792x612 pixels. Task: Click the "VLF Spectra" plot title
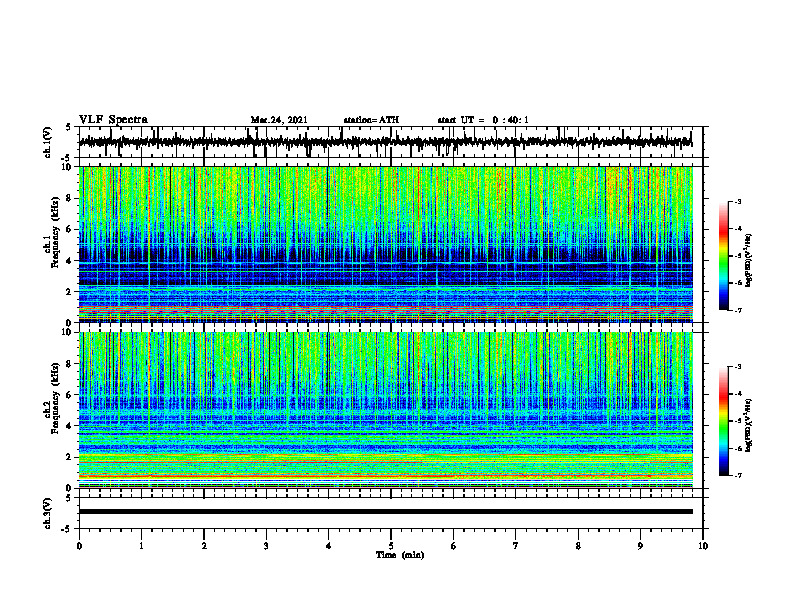pyautogui.click(x=113, y=120)
